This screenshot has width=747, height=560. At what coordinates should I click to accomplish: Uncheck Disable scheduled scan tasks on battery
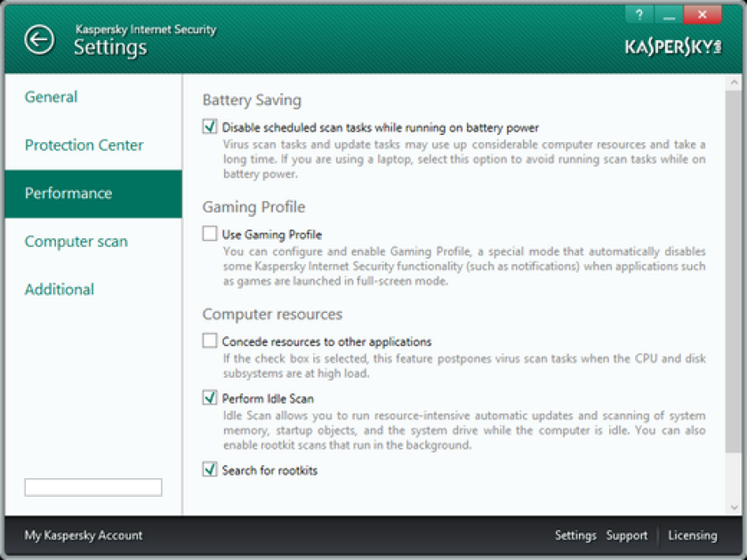[x=210, y=126]
